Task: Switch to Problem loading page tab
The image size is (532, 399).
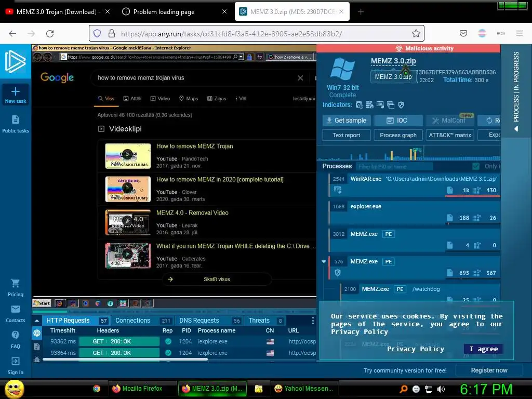Action: (173, 12)
